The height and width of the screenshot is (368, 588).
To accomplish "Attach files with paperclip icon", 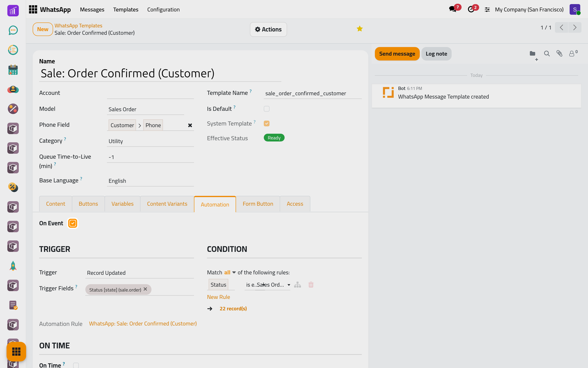I will coord(560,54).
